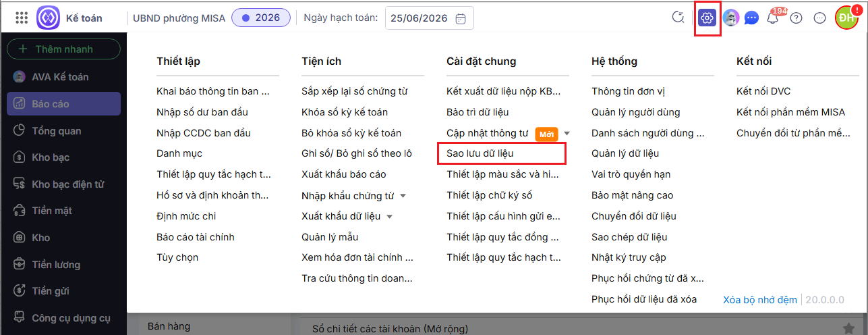
Task: Select the 2026 fiscal year pill
Action: (261, 18)
